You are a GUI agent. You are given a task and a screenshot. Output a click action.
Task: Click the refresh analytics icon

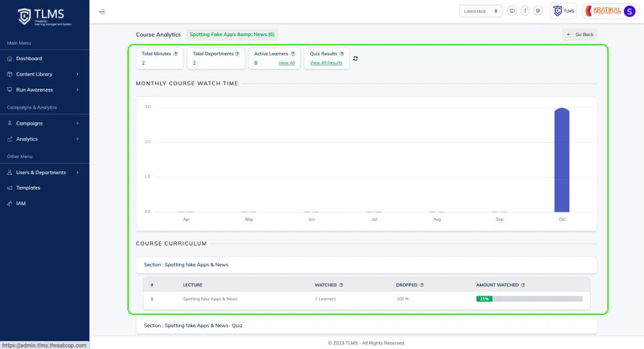pos(356,58)
